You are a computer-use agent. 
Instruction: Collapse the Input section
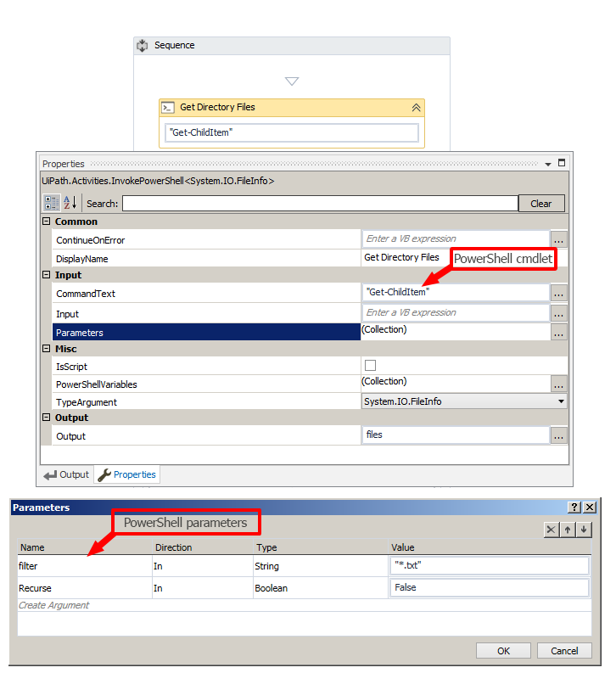pyautogui.click(x=47, y=275)
